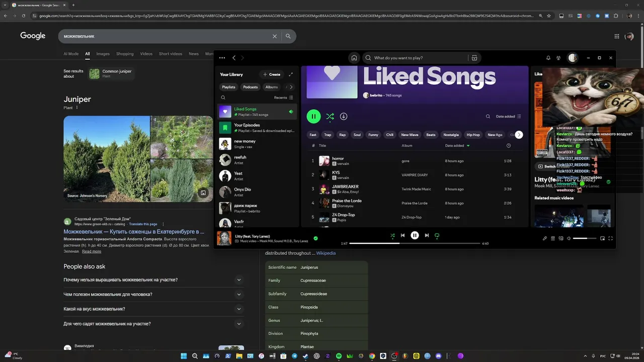The width and height of the screenshot is (644, 362).
Task: Open Your Episodes in library list
Action: click(x=257, y=128)
